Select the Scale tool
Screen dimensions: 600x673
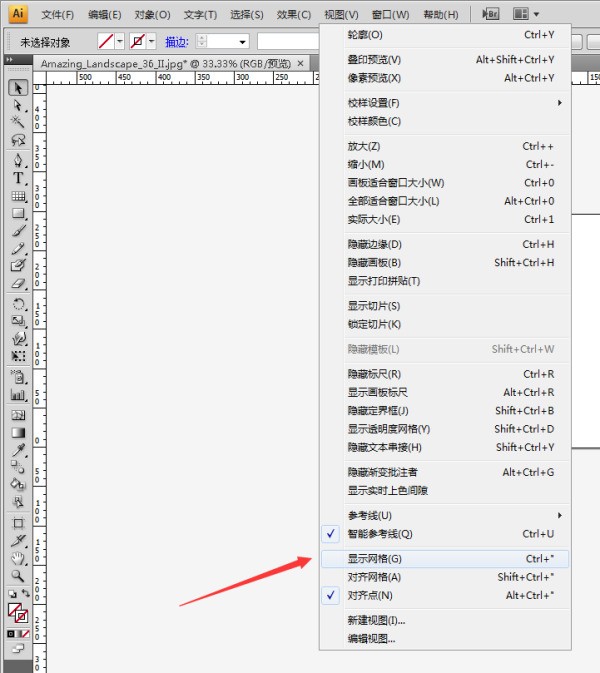point(18,321)
